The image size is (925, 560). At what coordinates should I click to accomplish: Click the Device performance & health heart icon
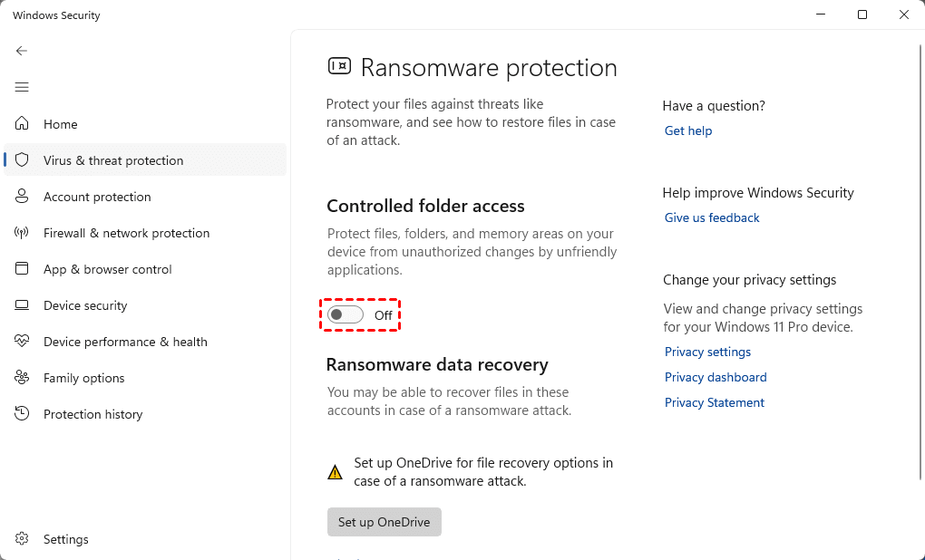[x=23, y=342]
